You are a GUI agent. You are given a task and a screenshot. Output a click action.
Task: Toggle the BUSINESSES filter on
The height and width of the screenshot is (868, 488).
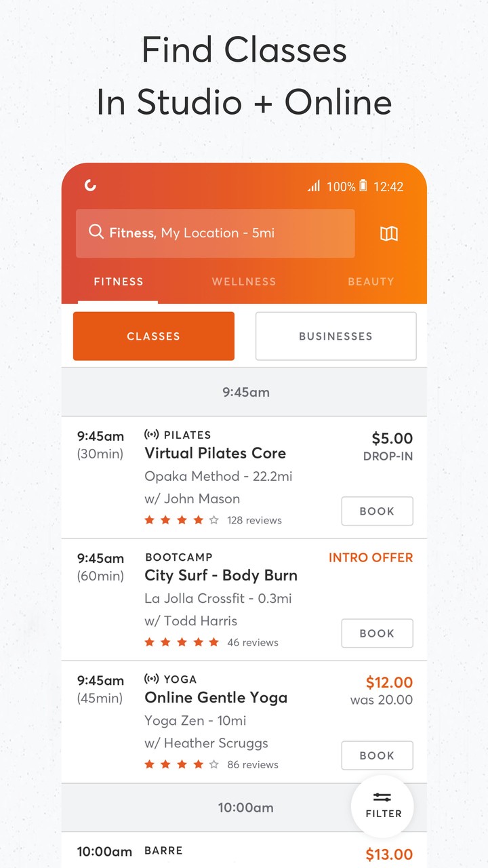[x=335, y=336]
